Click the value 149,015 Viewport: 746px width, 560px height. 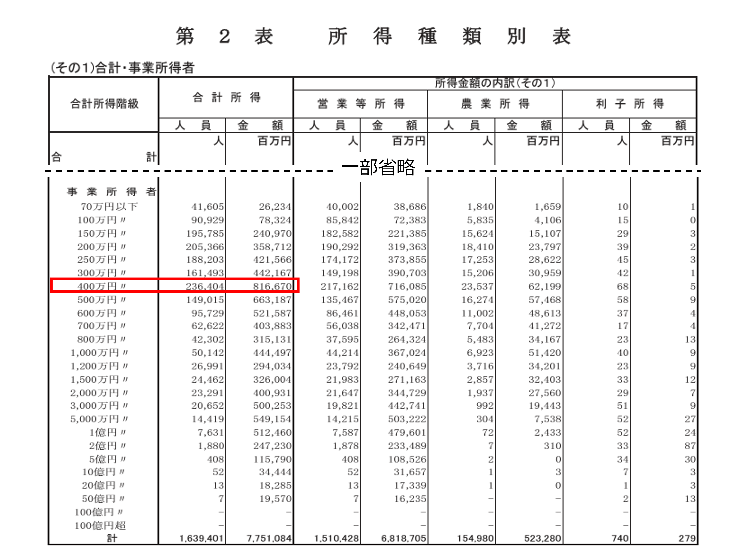205,300
